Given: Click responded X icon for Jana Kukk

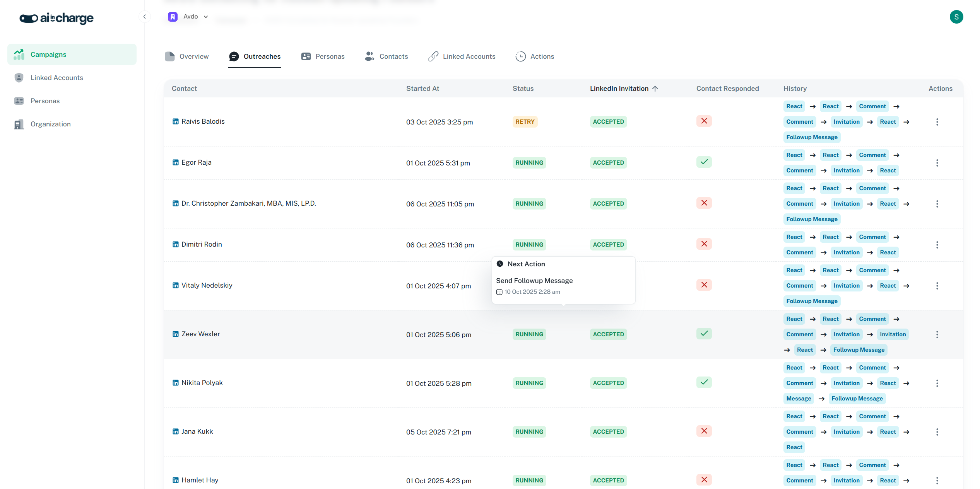Looking at the screenshot, I should [x=704, y=431].
